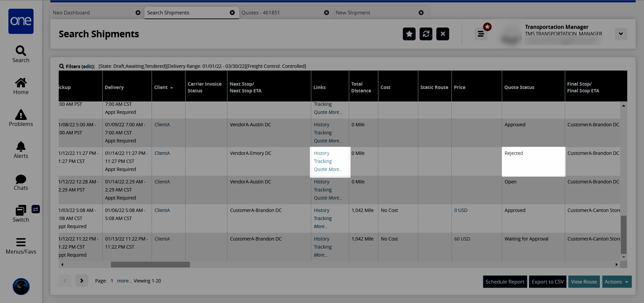Click the Search magnifier icon in sidebar

click(x=21, y=51)
